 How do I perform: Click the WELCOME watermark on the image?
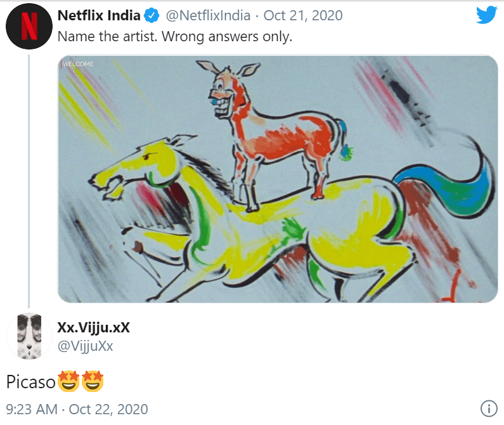tap(77, 64)
